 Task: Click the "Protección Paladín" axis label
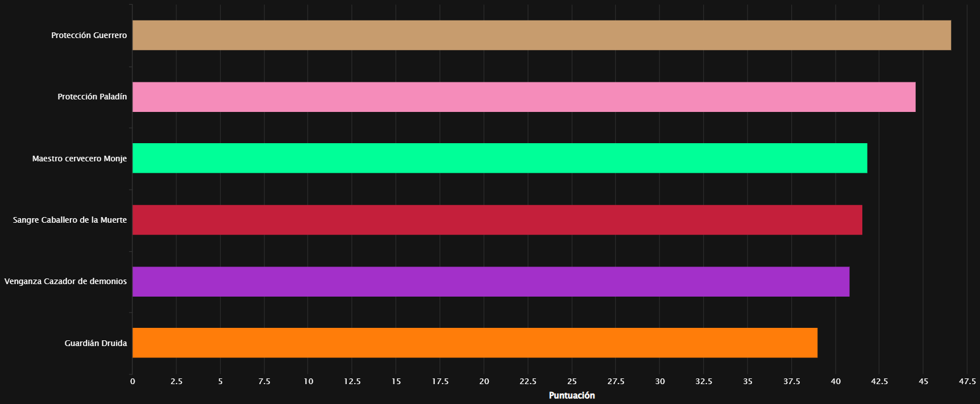pos(92,97)
